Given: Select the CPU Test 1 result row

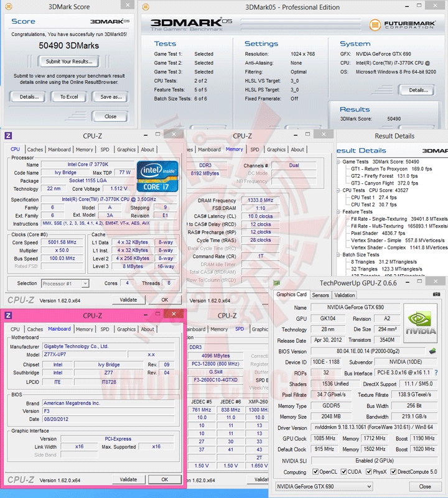Looking at the screenshot, I should [x=373, y=198].
